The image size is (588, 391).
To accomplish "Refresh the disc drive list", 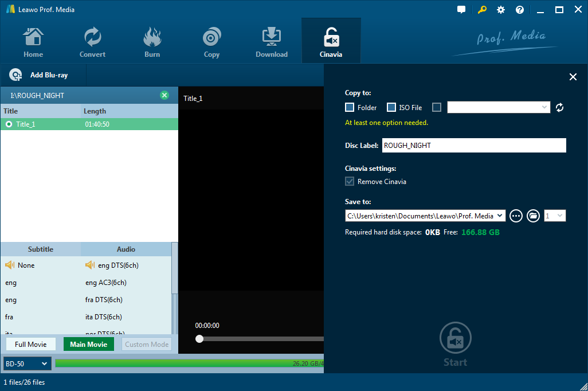I will (x=560, y=108).
